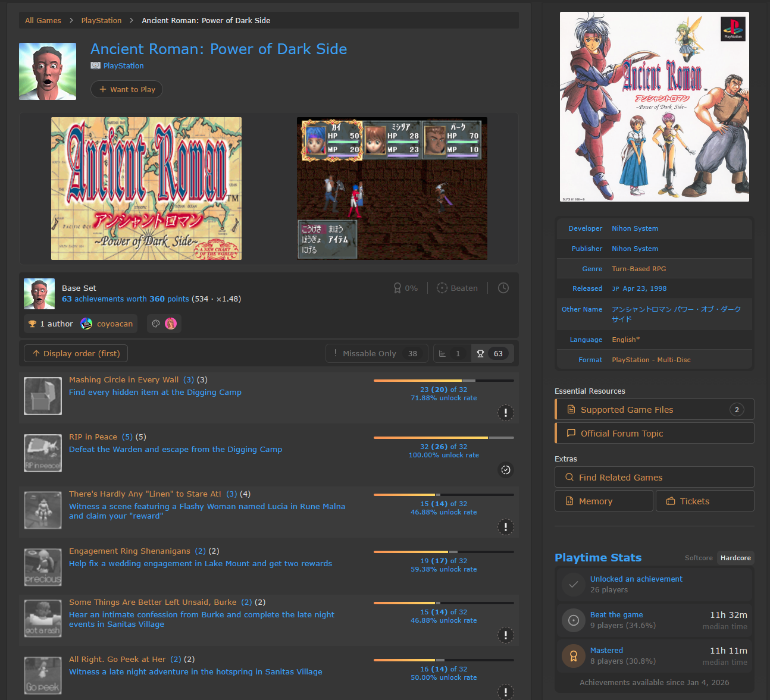Open the All Right. Go Peek at Her badge
Viewport: 770px width, 700px height.
click(x=43, y=676)
